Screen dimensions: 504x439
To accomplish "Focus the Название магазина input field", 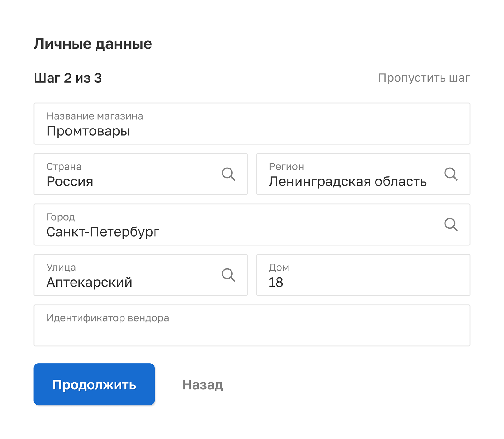I will click(251, 124).
